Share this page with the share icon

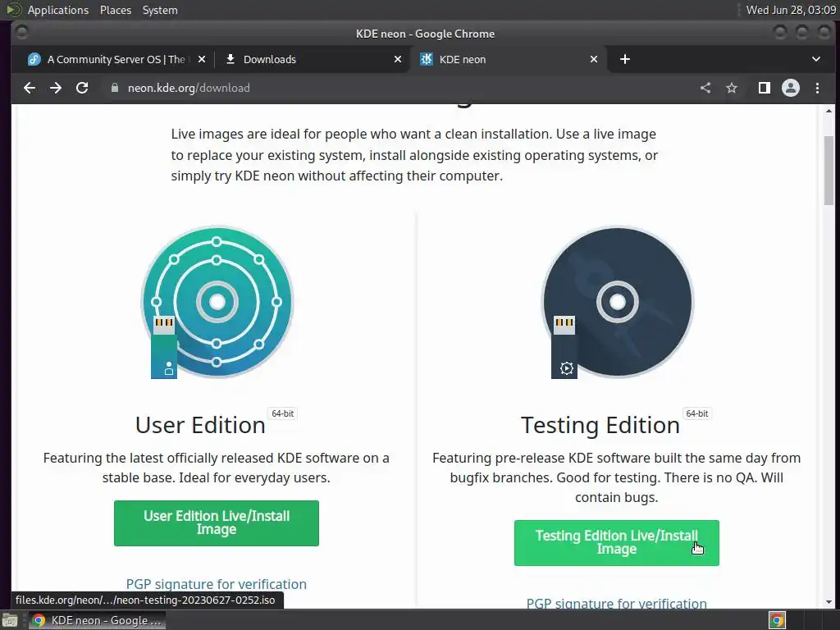[705, 88]
